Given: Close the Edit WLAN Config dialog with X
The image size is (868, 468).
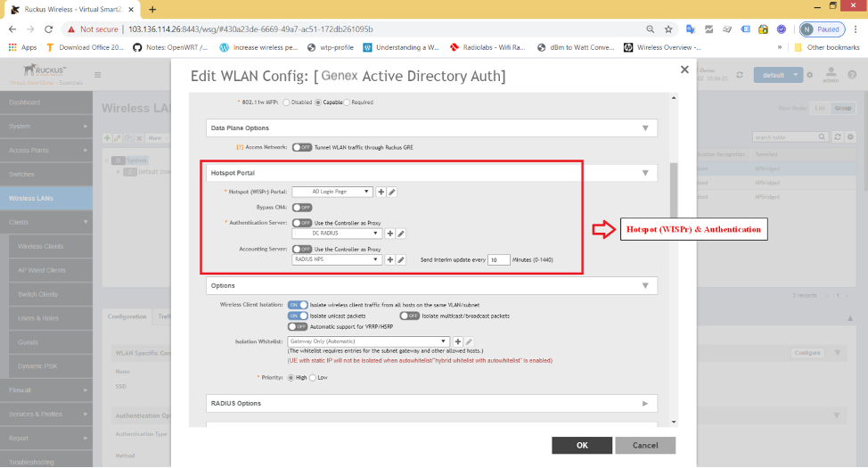Looking at the screenshot, I should tap(684, 70).
